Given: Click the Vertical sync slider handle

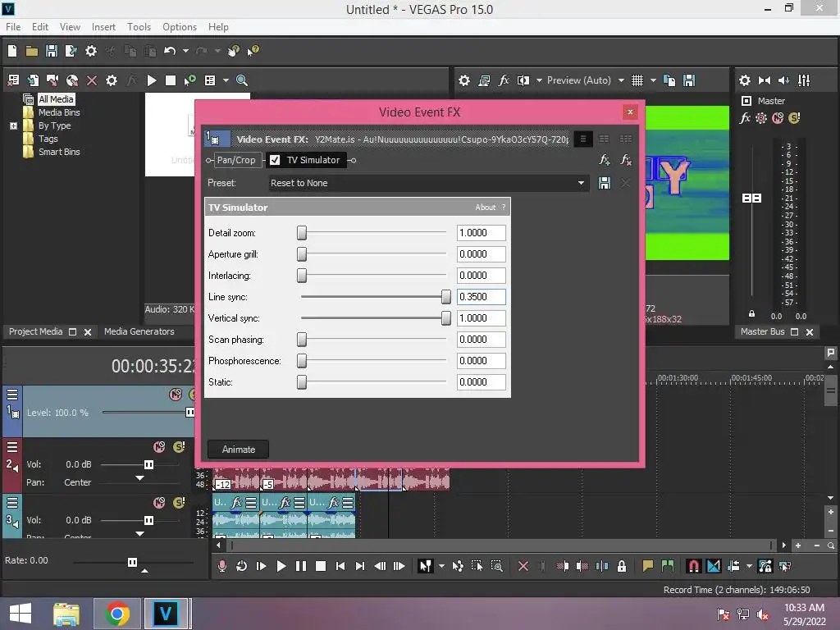Looking at the screenshot, I should click(445, 317).
